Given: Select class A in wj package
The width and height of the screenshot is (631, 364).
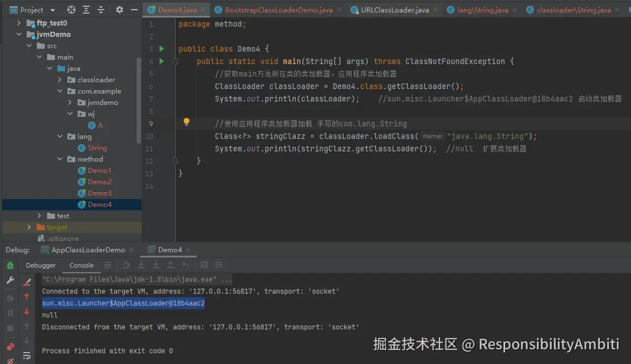Looking at the screenshot, I should [x=95, y=125].
